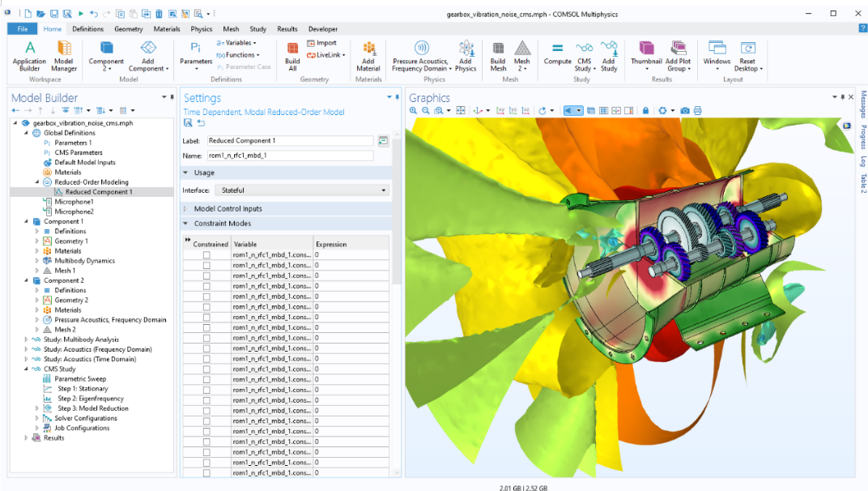The width and height of the screenshot is (868, 491).
Task: Click the Variables button in Definitions group
Action: [x=236, y=43]
